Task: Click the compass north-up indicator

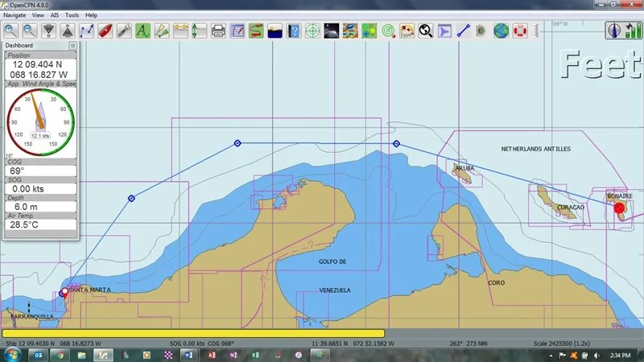Action: click(614, 31)
